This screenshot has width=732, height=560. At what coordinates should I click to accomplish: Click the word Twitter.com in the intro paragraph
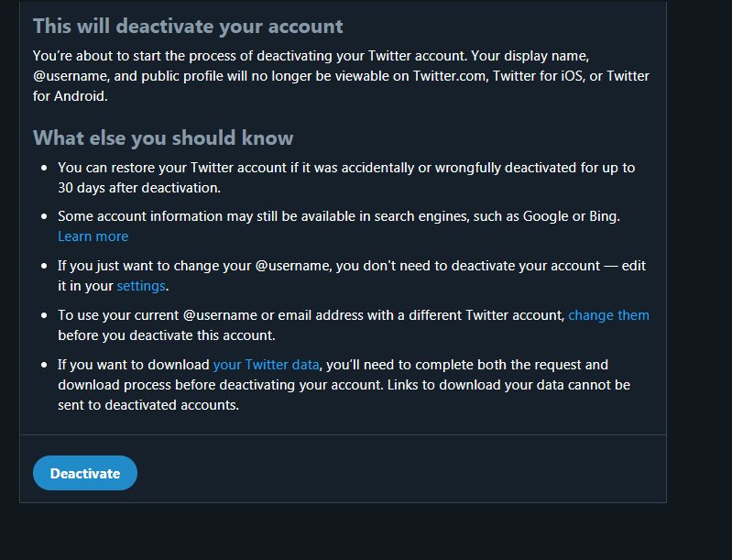coord(449,76)
